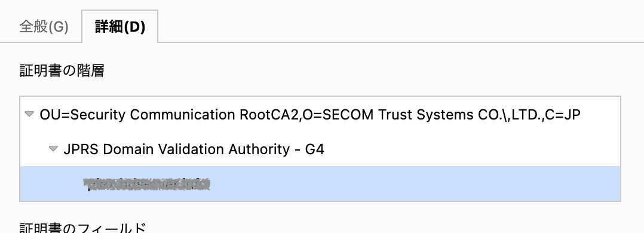Screen dimensions: 644x233
Task: Click blank space right of JPRS row
Action: click(x=473, y=149)
